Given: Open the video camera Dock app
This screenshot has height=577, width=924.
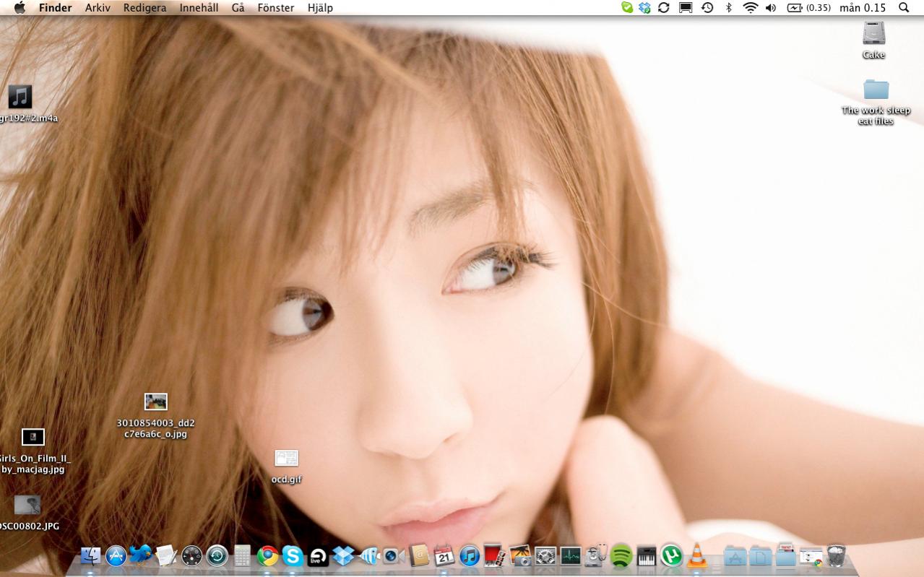Looking at the screenshot, I should point(394,555).
